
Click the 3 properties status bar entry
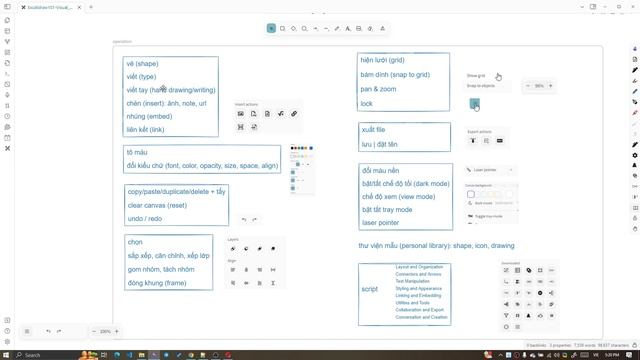coord(560,345)
